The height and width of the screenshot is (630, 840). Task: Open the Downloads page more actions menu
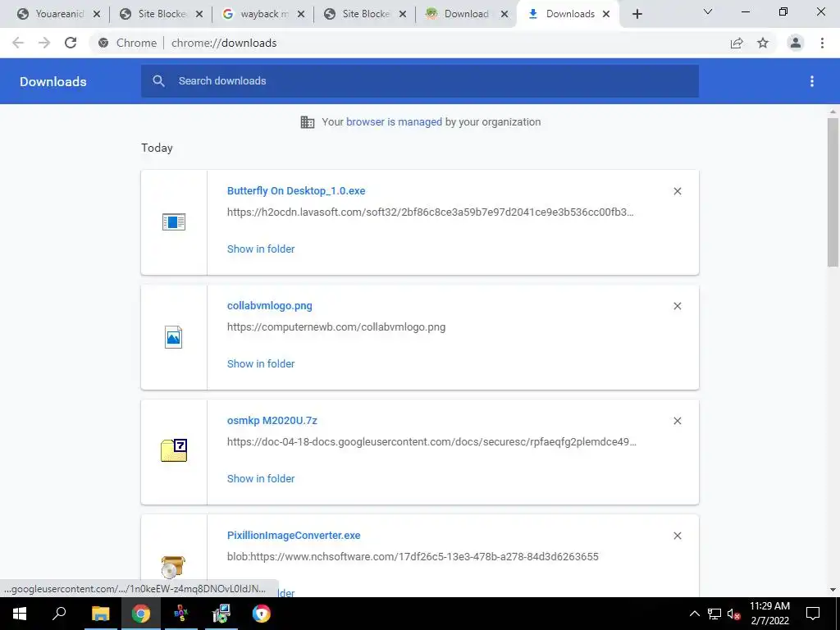(x=811, y=81)
